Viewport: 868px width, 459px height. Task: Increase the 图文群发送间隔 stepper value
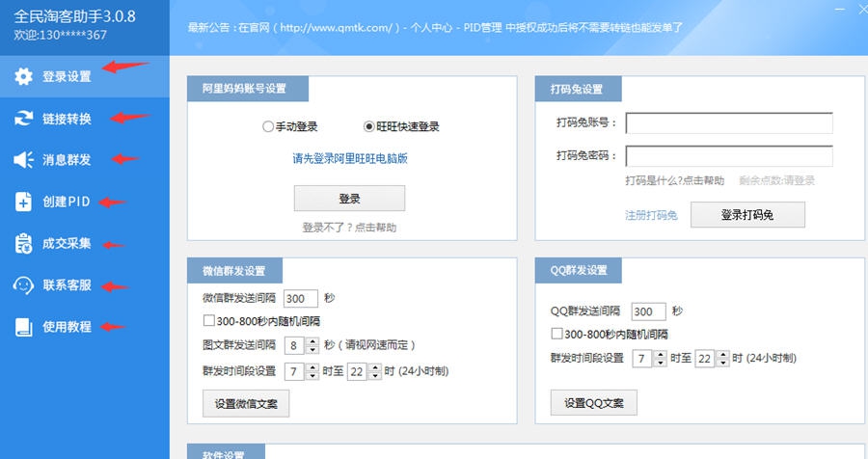tap(312, 341)
